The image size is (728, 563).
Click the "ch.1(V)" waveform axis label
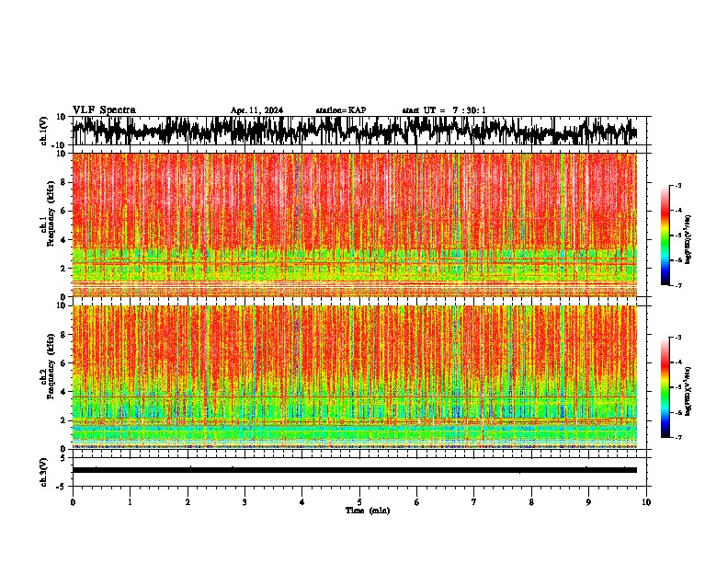[44, 131]
